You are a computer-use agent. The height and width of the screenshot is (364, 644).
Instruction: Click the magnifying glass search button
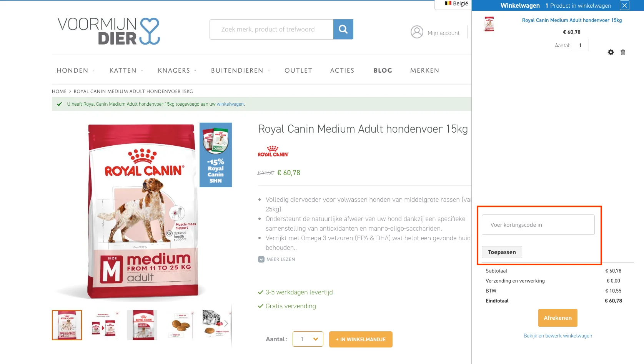pyautogui.click(x=343, y=29)
